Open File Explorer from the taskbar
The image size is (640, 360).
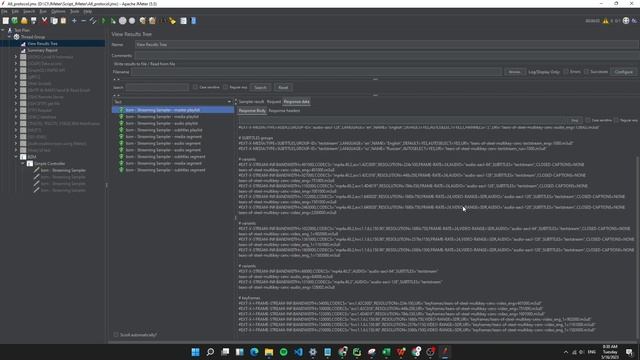pyautogui.click(x=269, y=352)
